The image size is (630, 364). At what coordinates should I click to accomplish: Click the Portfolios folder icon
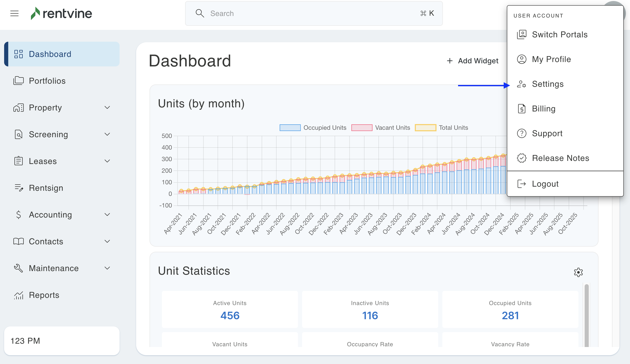point(19,81)
